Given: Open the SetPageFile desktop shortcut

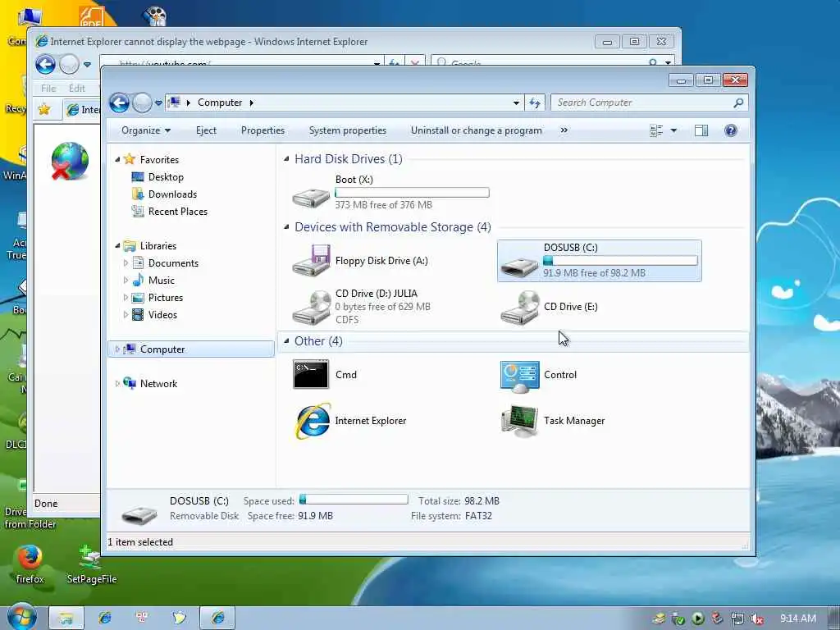Looking at the screenshot, I should 91,564.
